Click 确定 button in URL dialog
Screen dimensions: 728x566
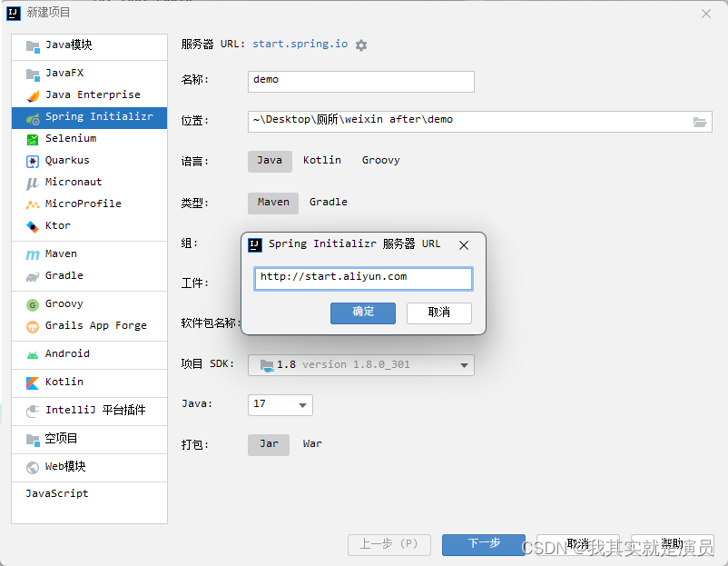[363, 313]
